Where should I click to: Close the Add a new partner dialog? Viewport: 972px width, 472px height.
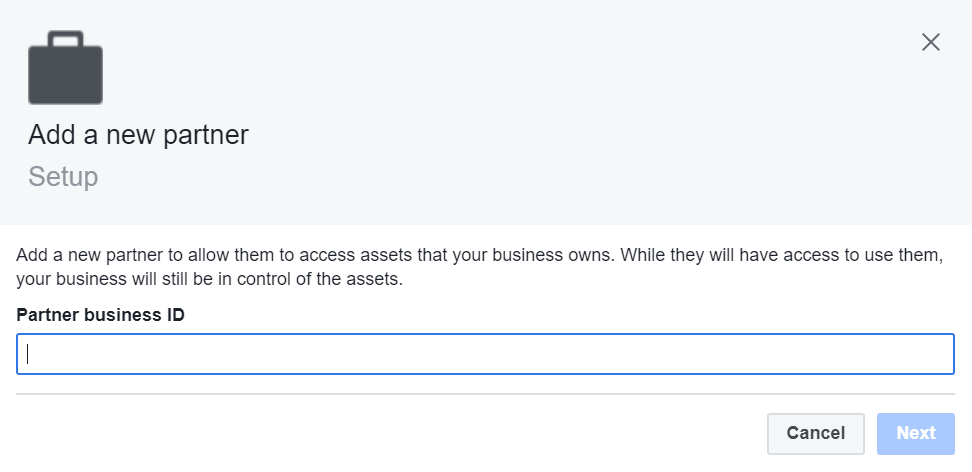tap(930, 42)
